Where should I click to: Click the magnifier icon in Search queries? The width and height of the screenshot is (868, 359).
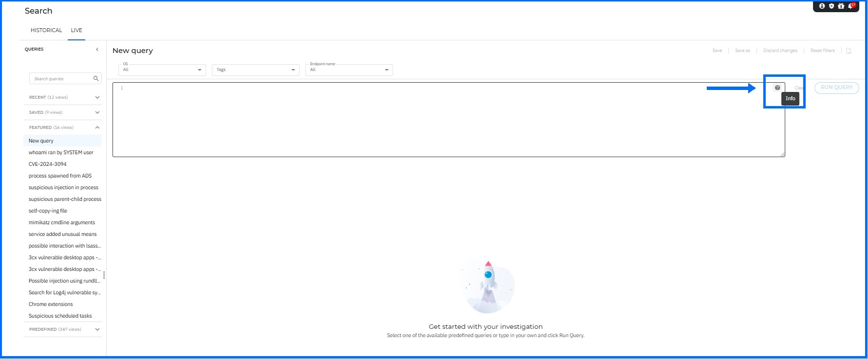tap(96, 78)
